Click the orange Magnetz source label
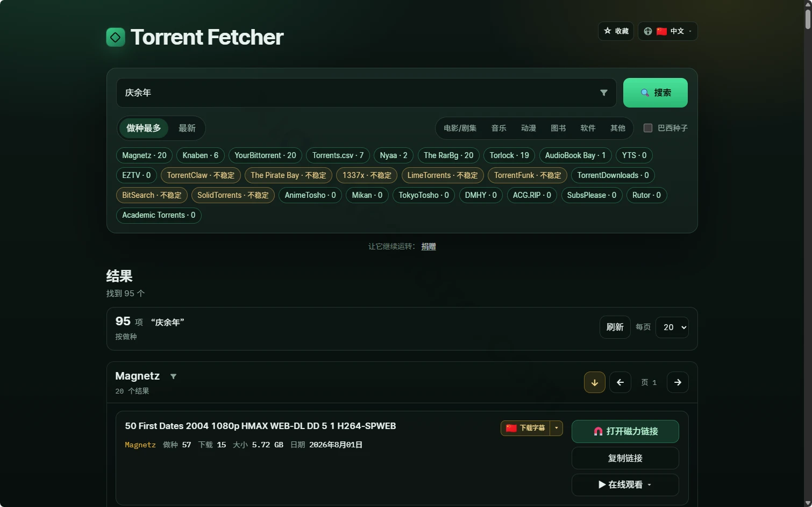 click(x=140, y=445)
